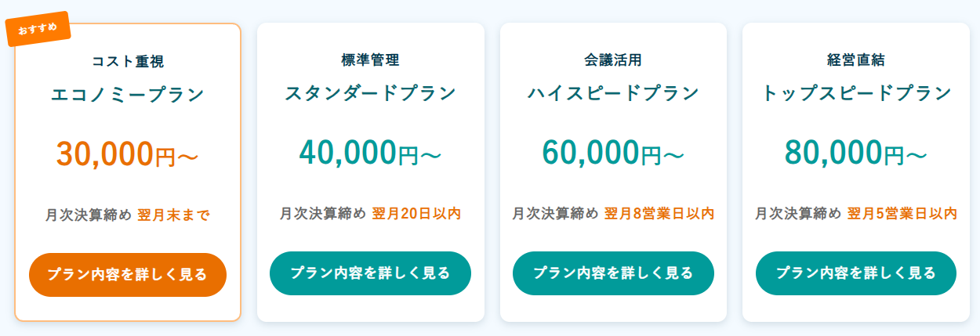Click the 30,000円〜 price
The width and height of the screenshot is (980, 336).
pyautogui.click(x=128, y=154)
